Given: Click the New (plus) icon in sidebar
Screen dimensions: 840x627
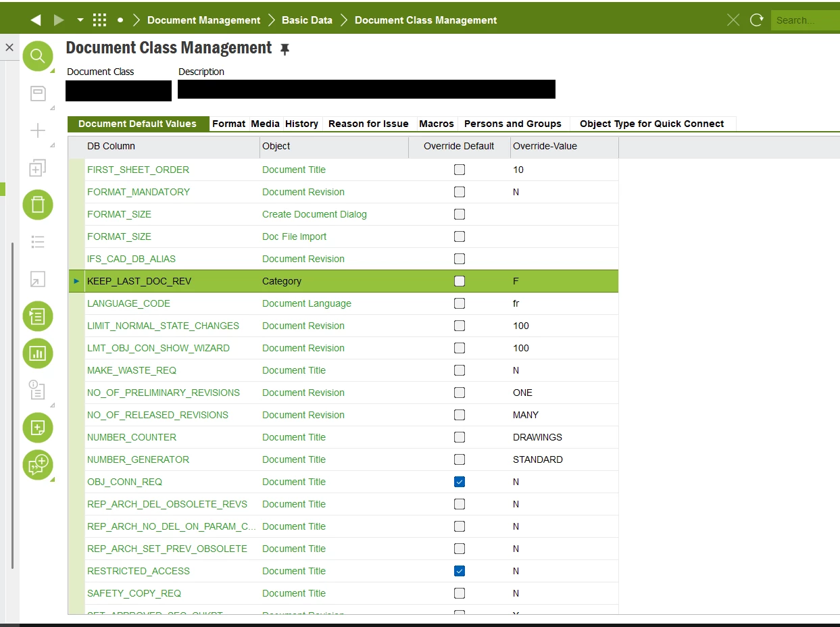Looking at the screenshot, I should [38, 130].
